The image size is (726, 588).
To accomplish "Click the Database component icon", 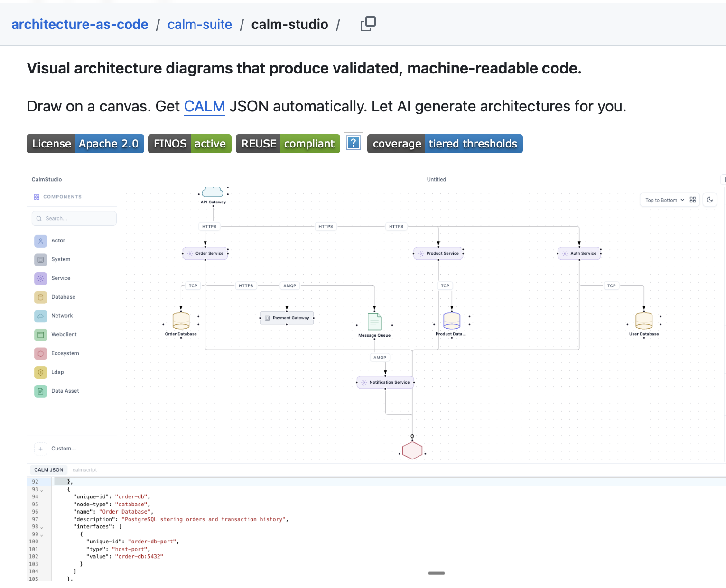I will click(41, 297).
